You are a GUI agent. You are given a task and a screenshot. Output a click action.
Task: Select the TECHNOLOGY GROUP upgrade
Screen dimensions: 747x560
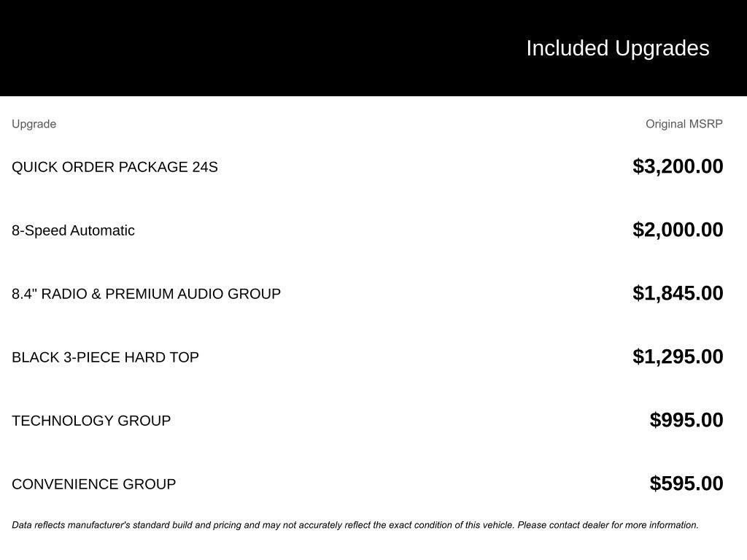click(x=91, y=421)
